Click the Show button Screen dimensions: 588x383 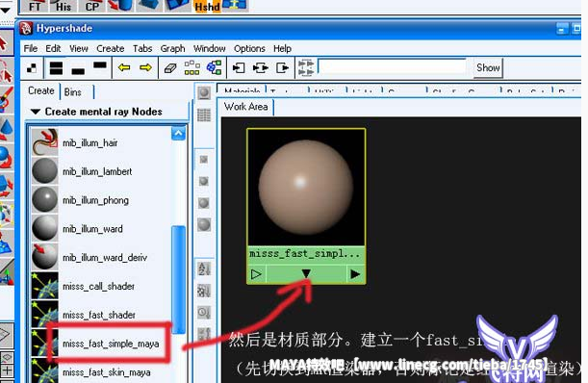coord(488,68)
